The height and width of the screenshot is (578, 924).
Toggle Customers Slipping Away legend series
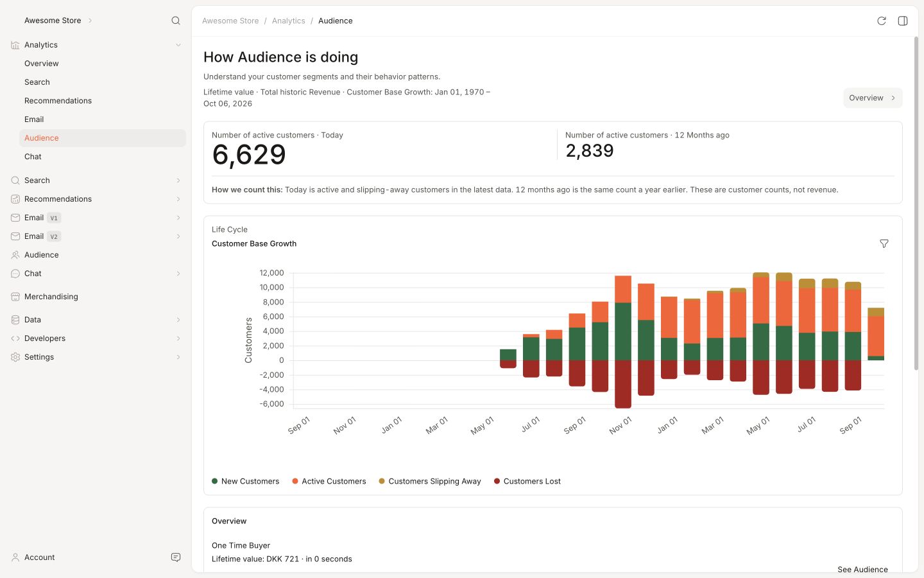coord(429,481)
